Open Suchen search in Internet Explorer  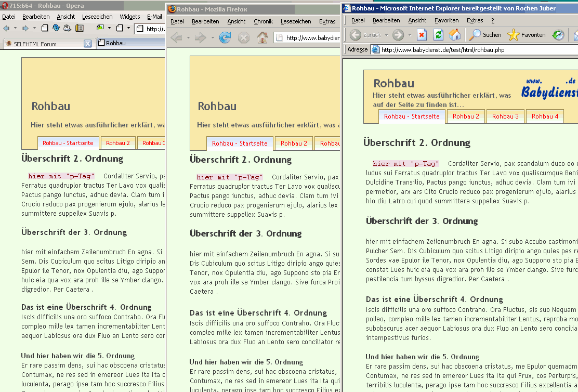[x=485, y=35]
